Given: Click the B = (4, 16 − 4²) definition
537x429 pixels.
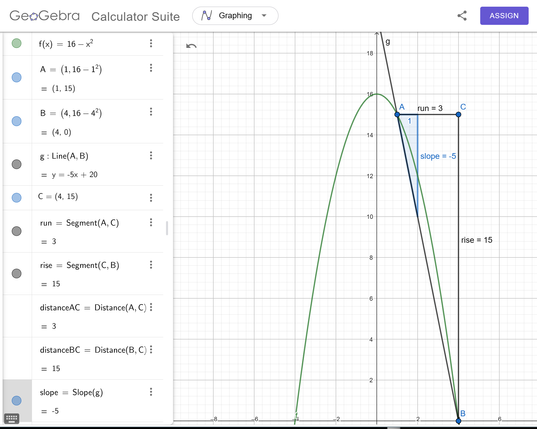Looking at the screenshot, I should [x=71, y=113].
